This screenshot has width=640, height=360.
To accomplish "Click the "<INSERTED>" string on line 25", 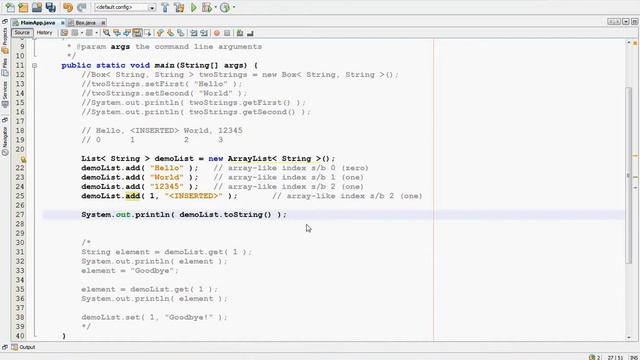I will point(194,196).
